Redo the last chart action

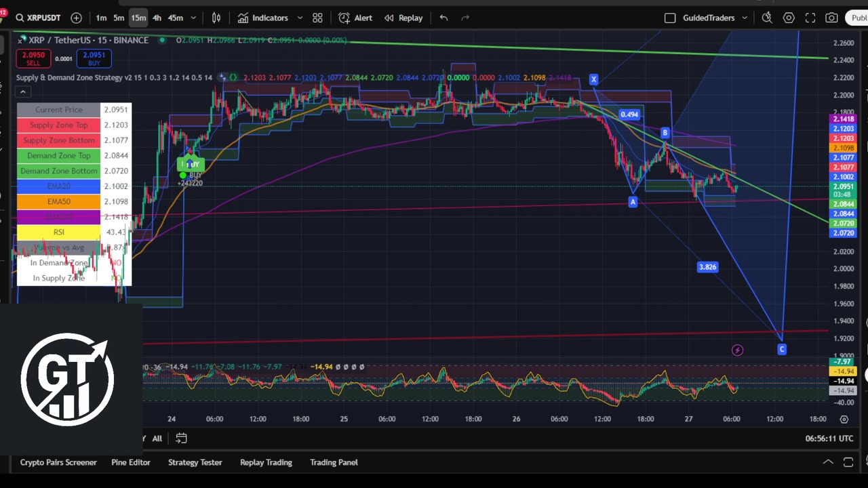(x=465, y=18)
